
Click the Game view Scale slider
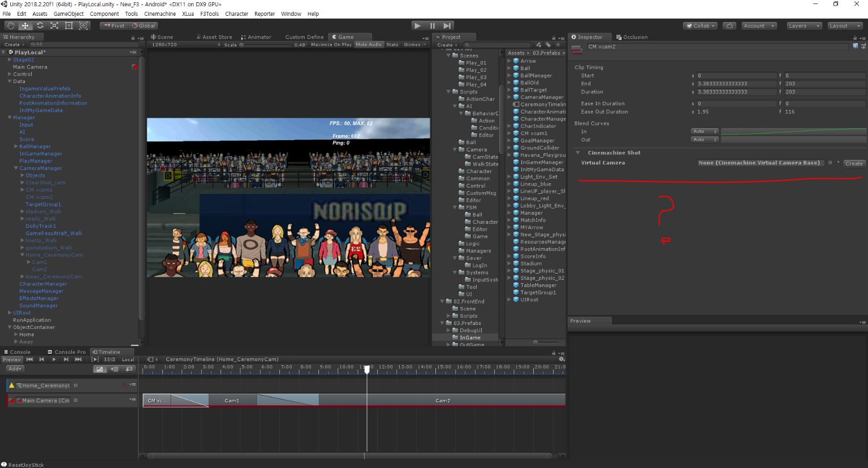[x=266, y=45]
